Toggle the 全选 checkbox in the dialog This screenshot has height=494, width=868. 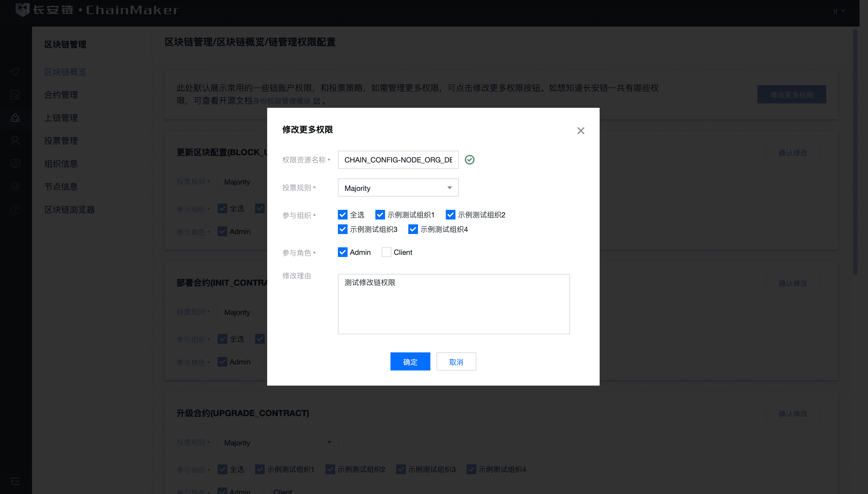tap(342, 215)
